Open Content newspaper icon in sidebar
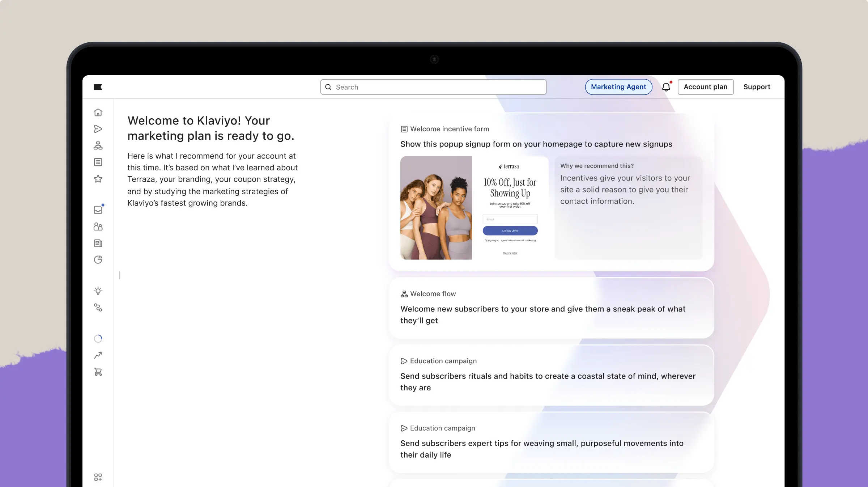868x487 pixels. click(98, 243)
